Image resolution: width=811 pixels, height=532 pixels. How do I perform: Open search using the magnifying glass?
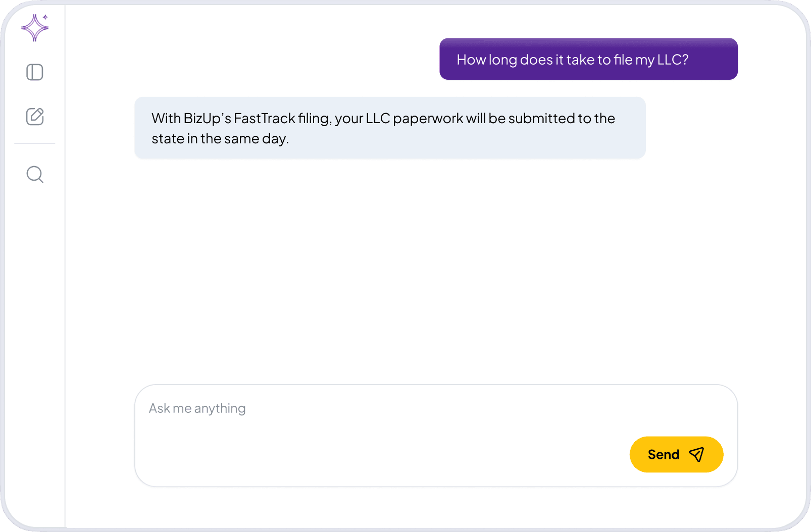coord(35,175)
